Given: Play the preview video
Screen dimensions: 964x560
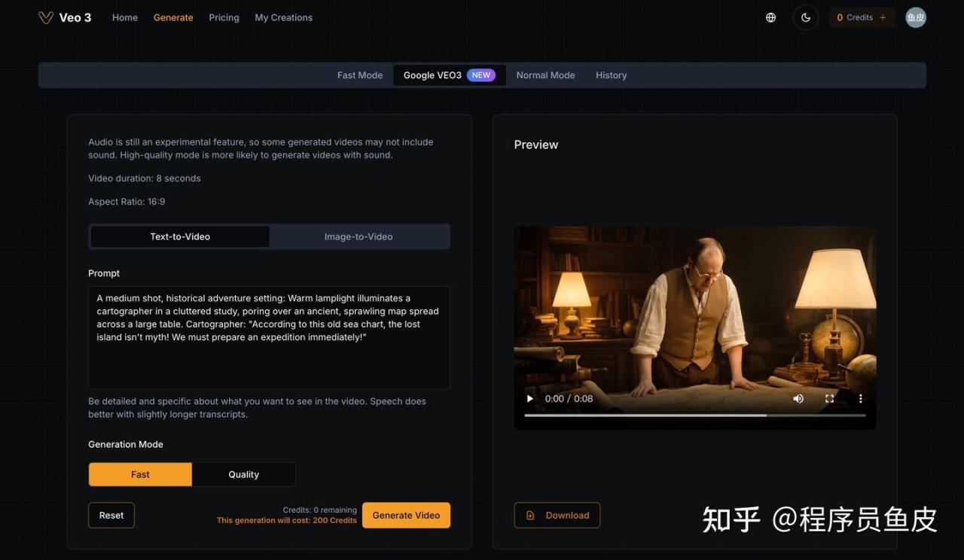Looking at the screenshot, I should [530, 399].
